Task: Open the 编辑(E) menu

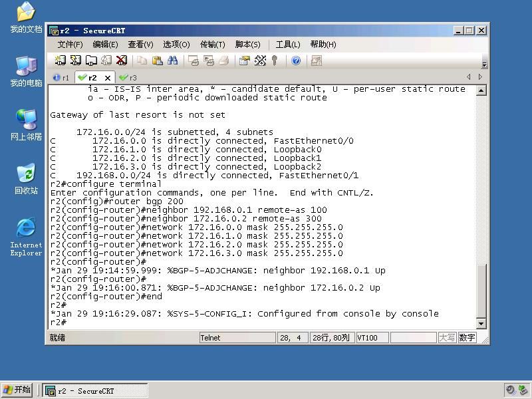Action: pyautogui.click(x=105, y=45)
